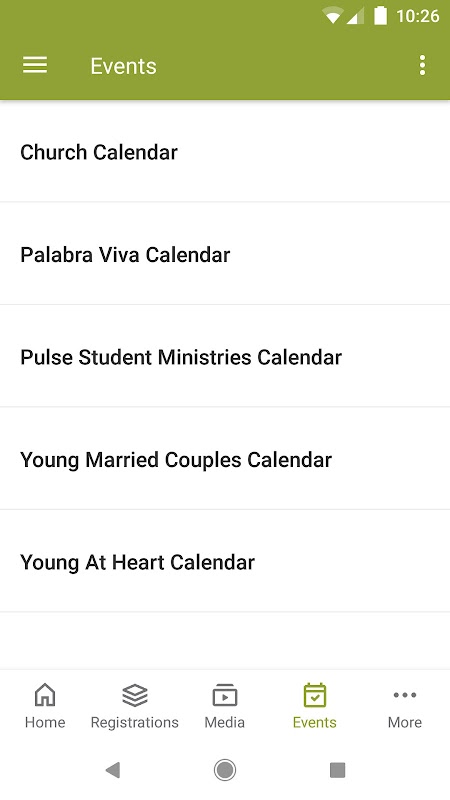
Task: Tap the Android home circle button
Action: click(x=225, y=770)
